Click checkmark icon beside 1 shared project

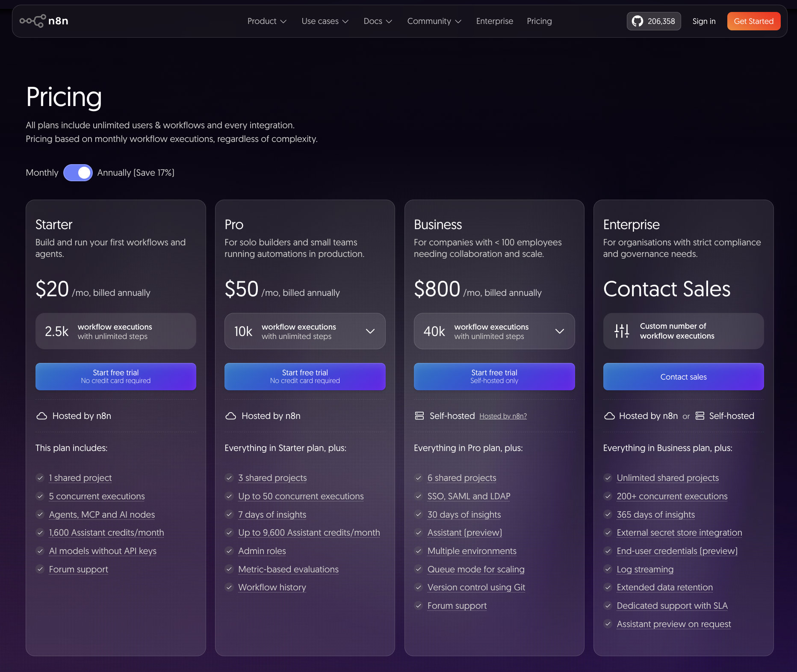pos(40,478)
